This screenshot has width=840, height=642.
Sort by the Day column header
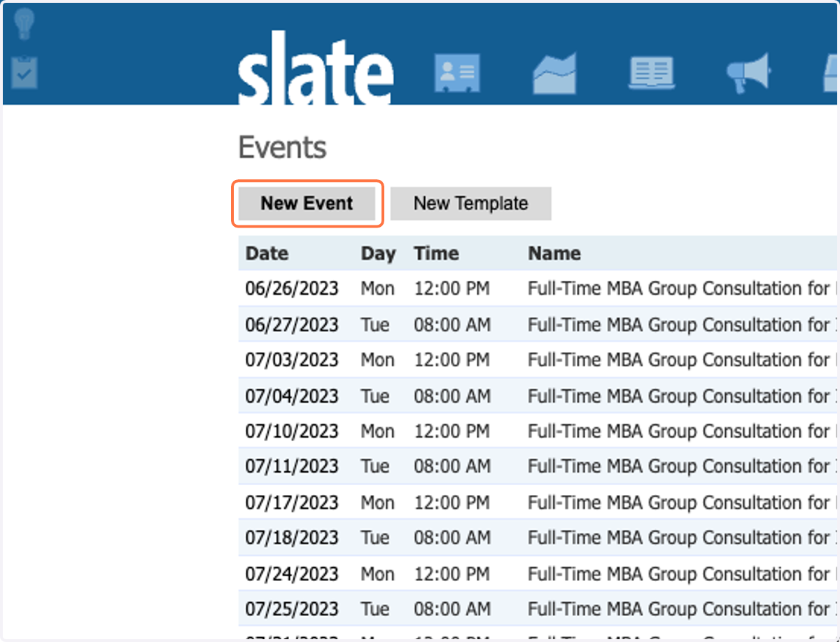378,253
